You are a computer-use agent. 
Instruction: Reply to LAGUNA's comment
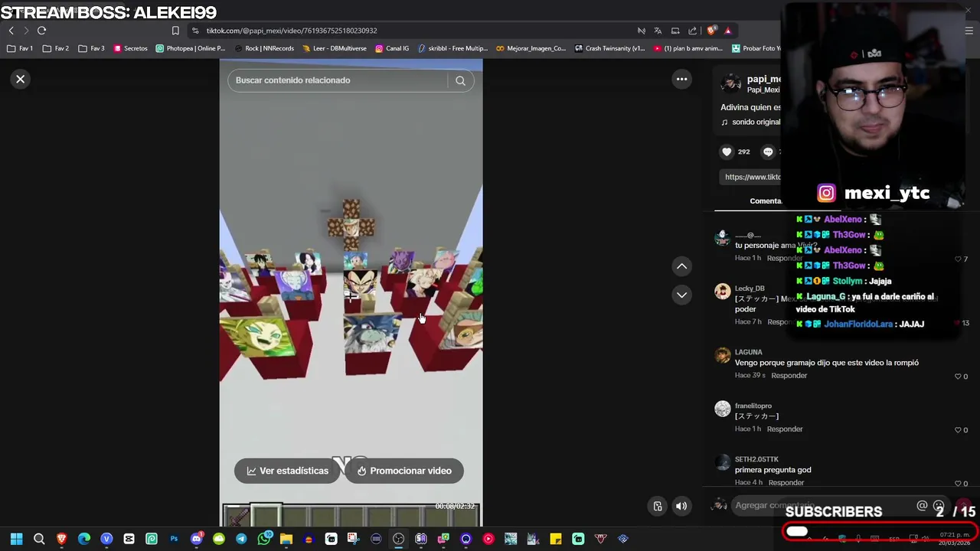789,376
